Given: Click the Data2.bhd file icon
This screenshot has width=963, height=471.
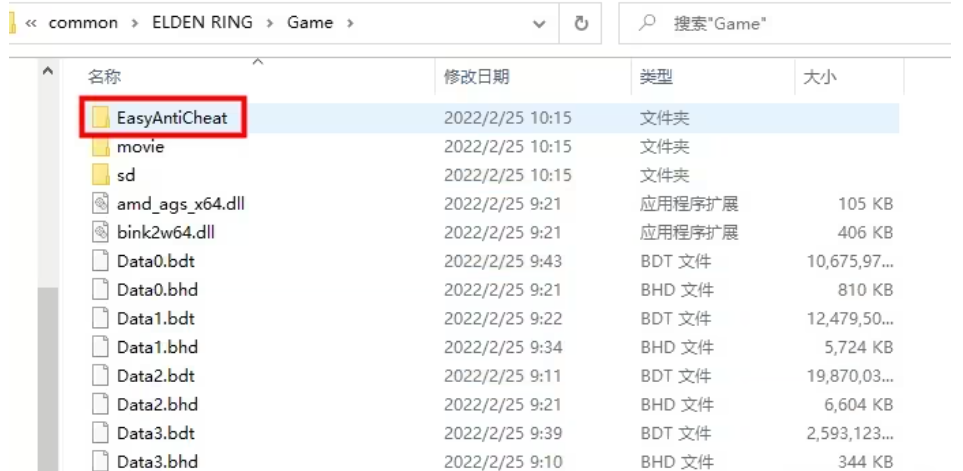Looking at the screenshot, I should tap(100, 404).
